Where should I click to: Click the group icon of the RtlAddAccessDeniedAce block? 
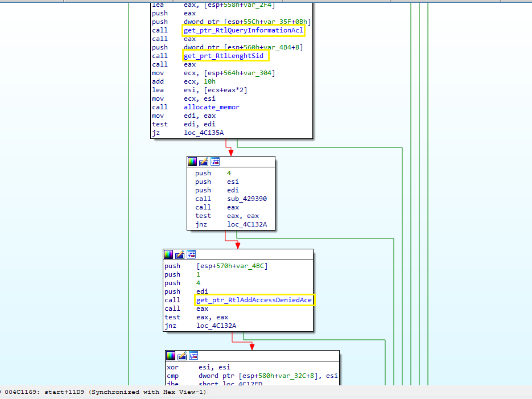pos(191,254)
